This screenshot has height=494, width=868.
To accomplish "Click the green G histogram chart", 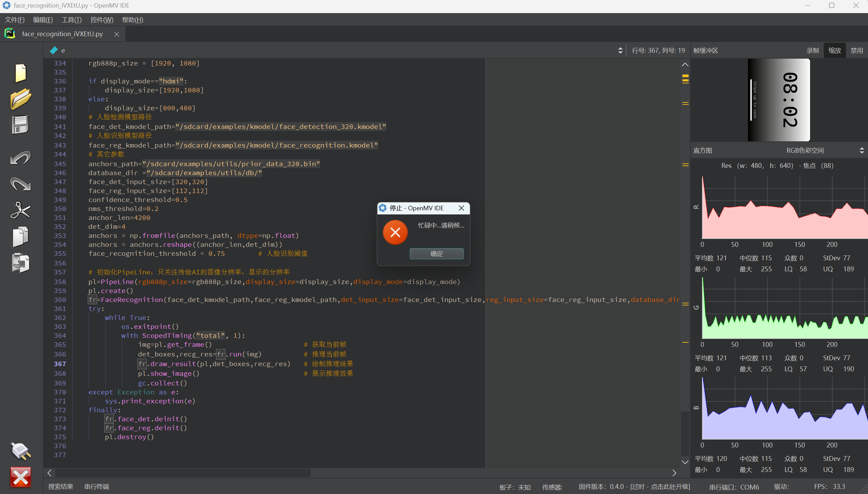I will point(785,308).
